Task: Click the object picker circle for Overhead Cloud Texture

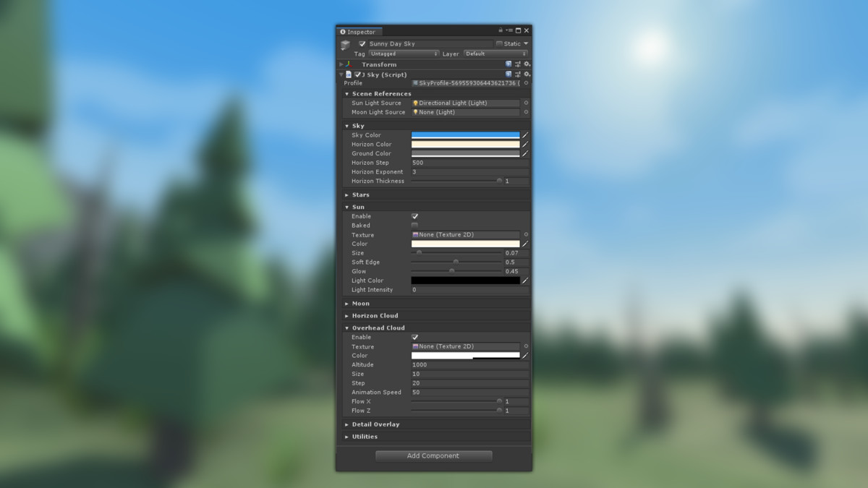Action: point(526,346)
